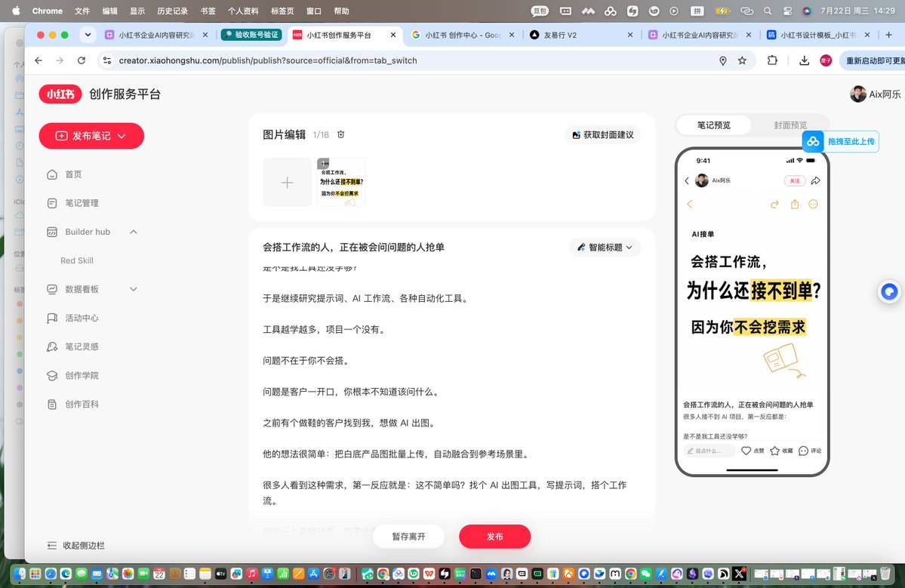This screenshot has width=905, height=588.
Task: Click the 拖拽至此上传 cloud upload widget
Action: click(x=840, y=141)
